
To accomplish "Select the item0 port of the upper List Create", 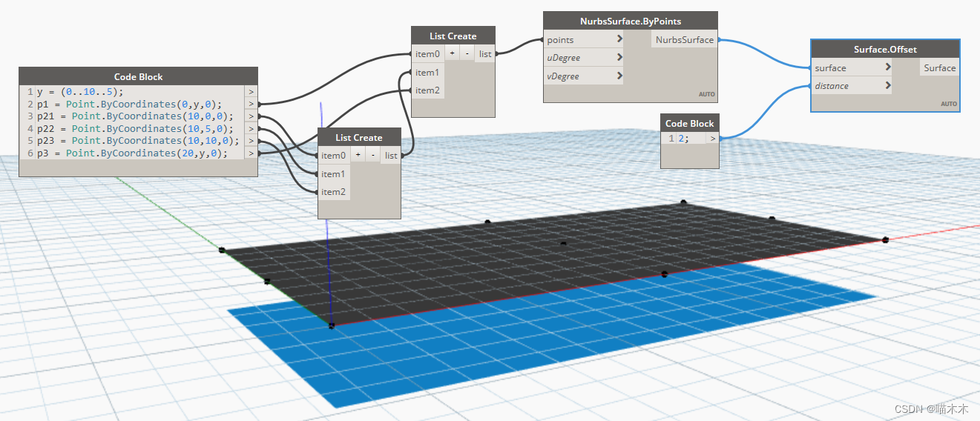I will click(x=427, y=54).
